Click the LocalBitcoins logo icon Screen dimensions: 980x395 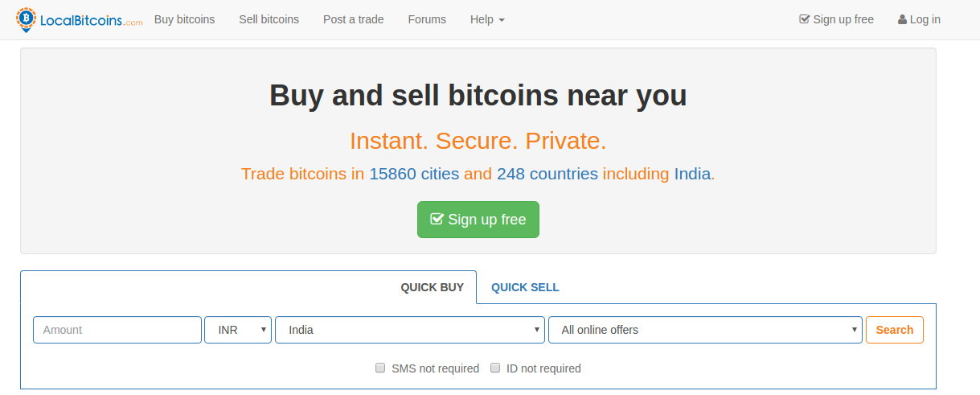pyautogui.click(x=26, y=19)
